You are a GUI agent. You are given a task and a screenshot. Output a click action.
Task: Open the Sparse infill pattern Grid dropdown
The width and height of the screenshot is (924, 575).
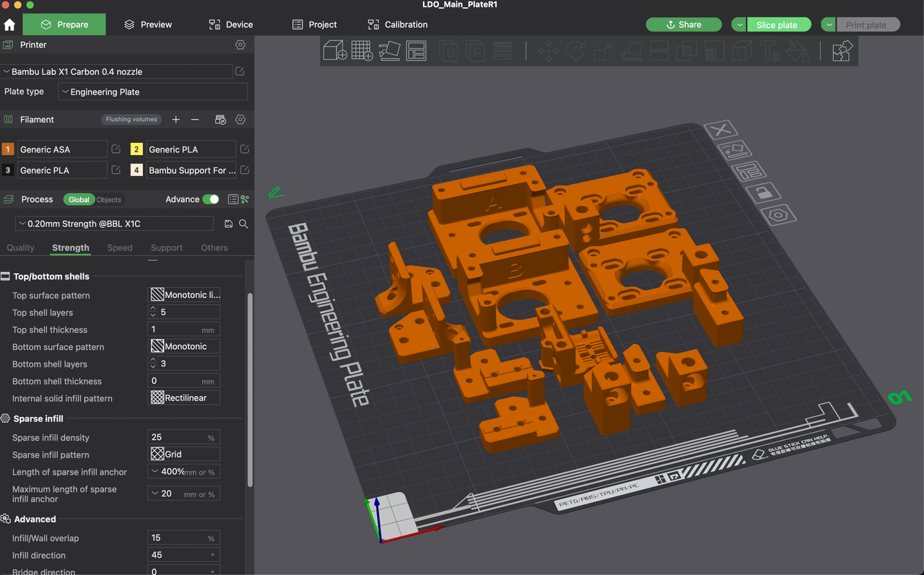(x=184, y=455)
